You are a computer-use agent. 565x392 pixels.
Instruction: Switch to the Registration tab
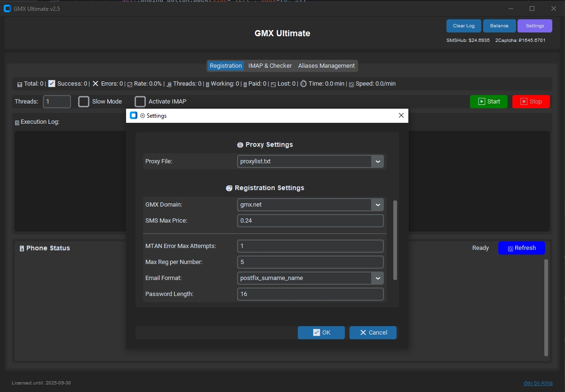pos(226,66)
